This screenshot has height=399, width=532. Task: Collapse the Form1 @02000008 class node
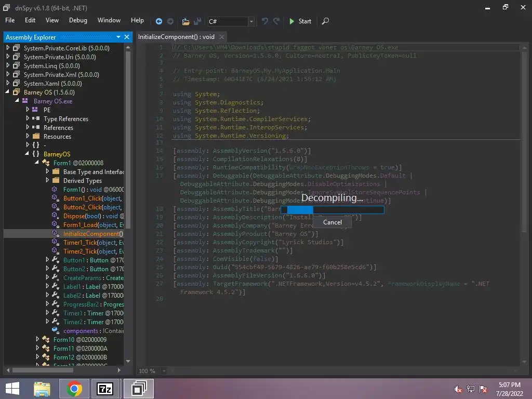[x=37, y=163]
